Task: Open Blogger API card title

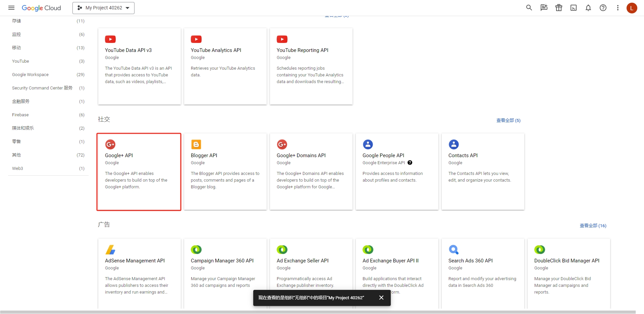Action: 204,155
